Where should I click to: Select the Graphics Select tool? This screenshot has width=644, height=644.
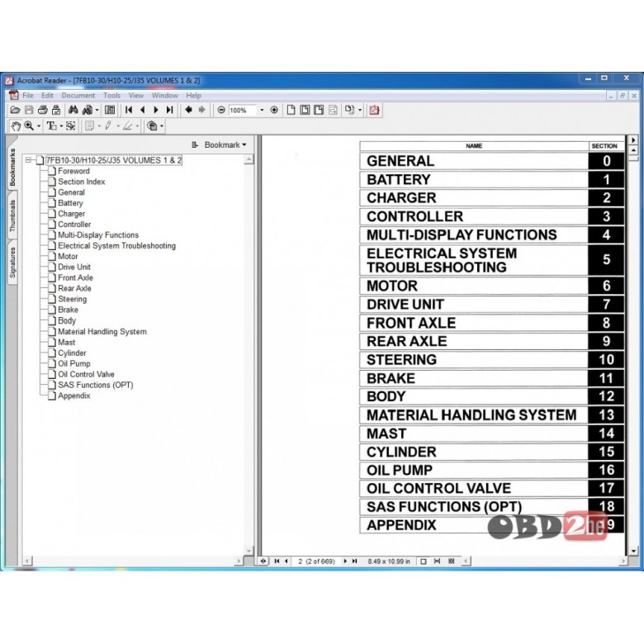(71, 126)
